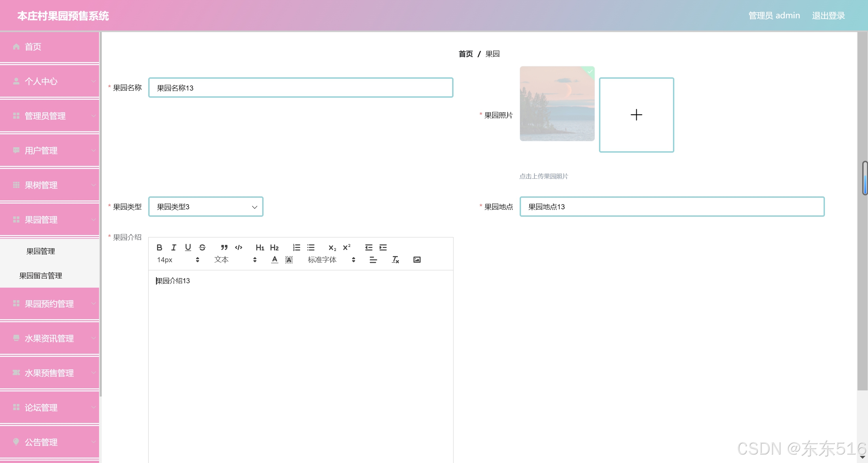Clear text formatting in editor

(x=395, y=260)
